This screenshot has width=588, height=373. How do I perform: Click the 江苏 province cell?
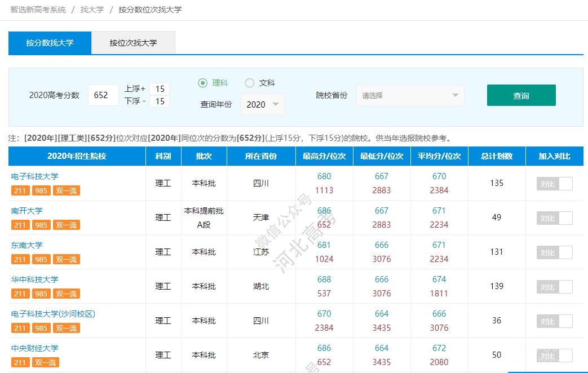point(261,252)
